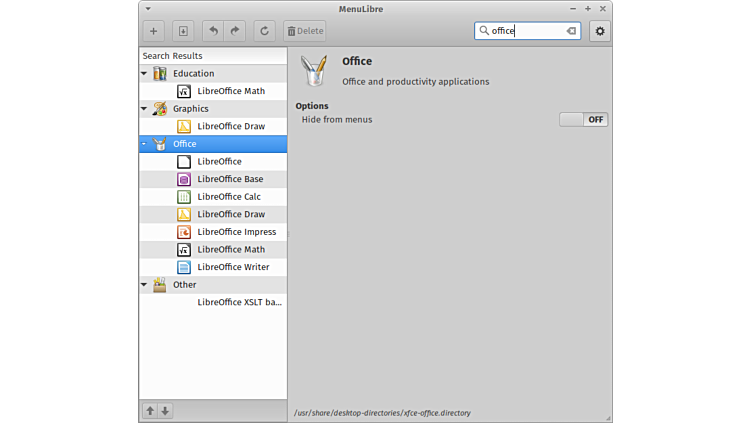
Task: Select LibreOffice Writer entry
Action: [233, 267]
